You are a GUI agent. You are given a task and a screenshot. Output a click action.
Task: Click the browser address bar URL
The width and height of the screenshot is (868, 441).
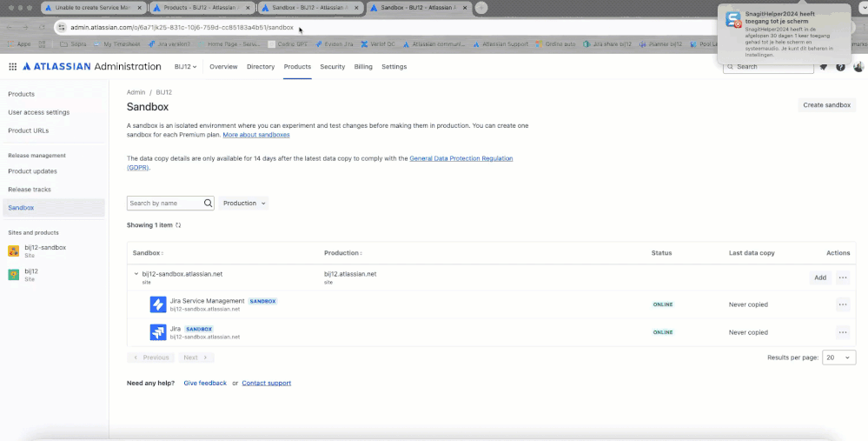tap(182, 27)
